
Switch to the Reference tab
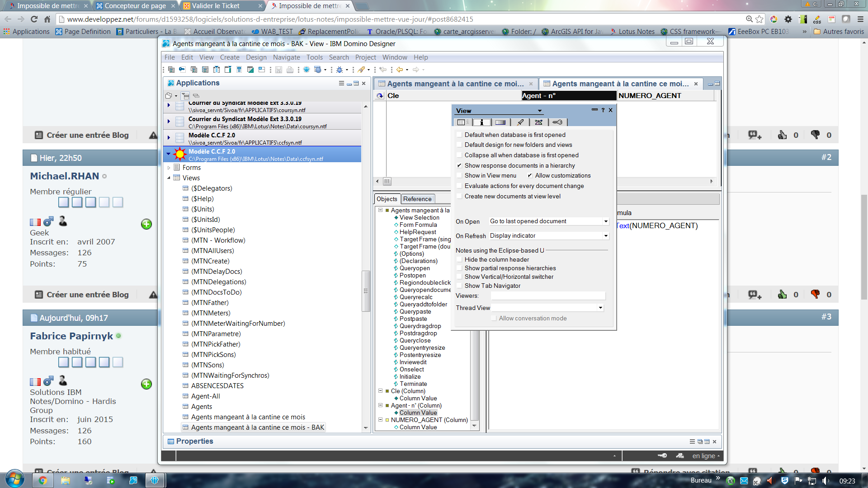click(x=417, y=199)
